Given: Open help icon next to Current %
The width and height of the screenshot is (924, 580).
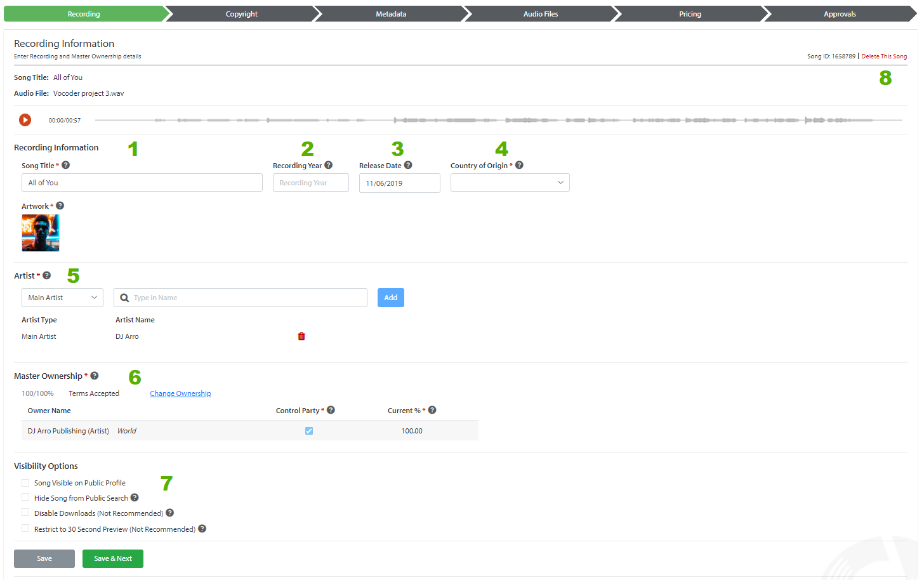Looking at the screenshot, I should coord(432,410).
